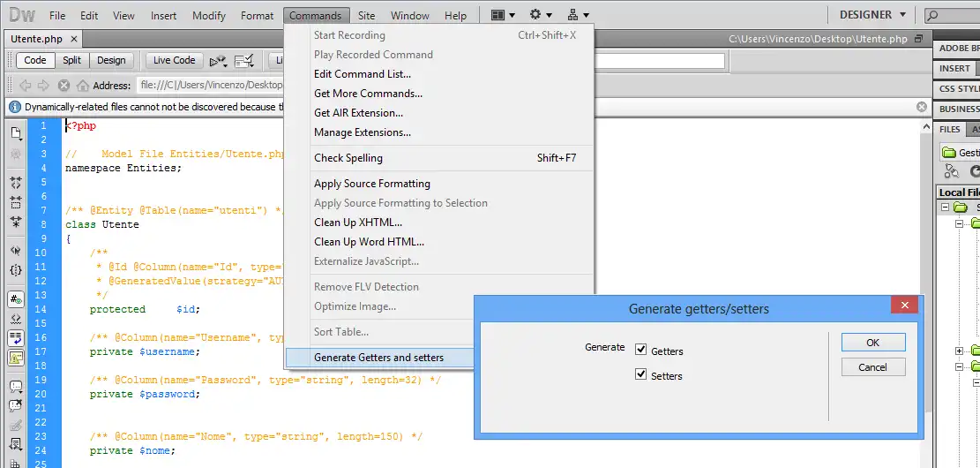Toggle Line Numbers in coding toolbar
980x468 pixels.
pos(16,299)
